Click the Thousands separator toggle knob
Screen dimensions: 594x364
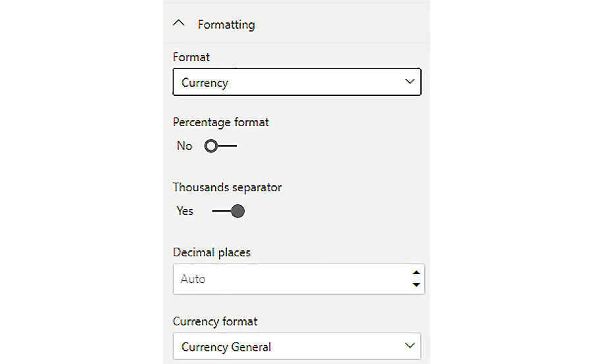tap(238, 211)
